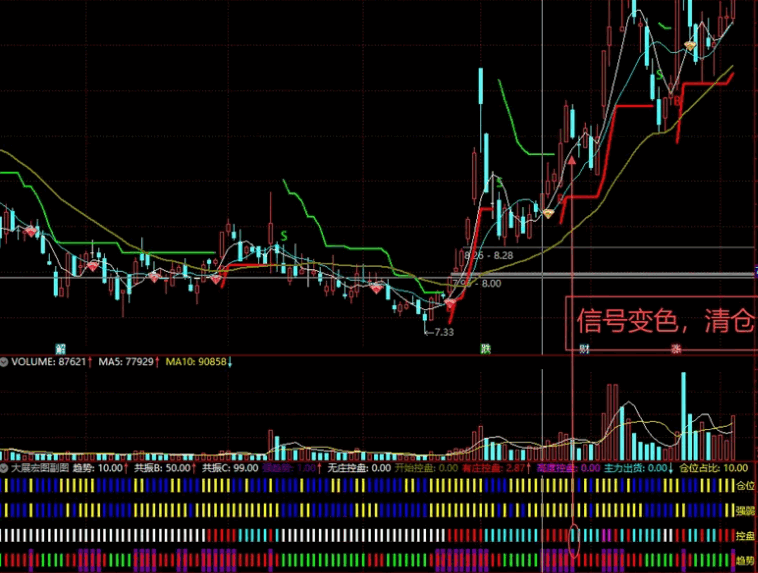The width and height of the screenshot is (758, 573).
Task: Click the 趋势 row label at bottom right
Action: coord(745,561)
